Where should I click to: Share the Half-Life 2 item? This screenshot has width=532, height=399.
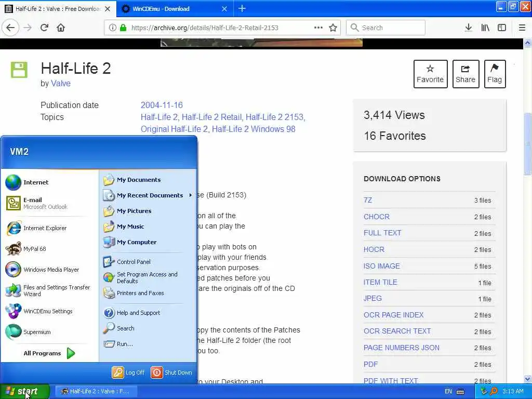[465, 74]
